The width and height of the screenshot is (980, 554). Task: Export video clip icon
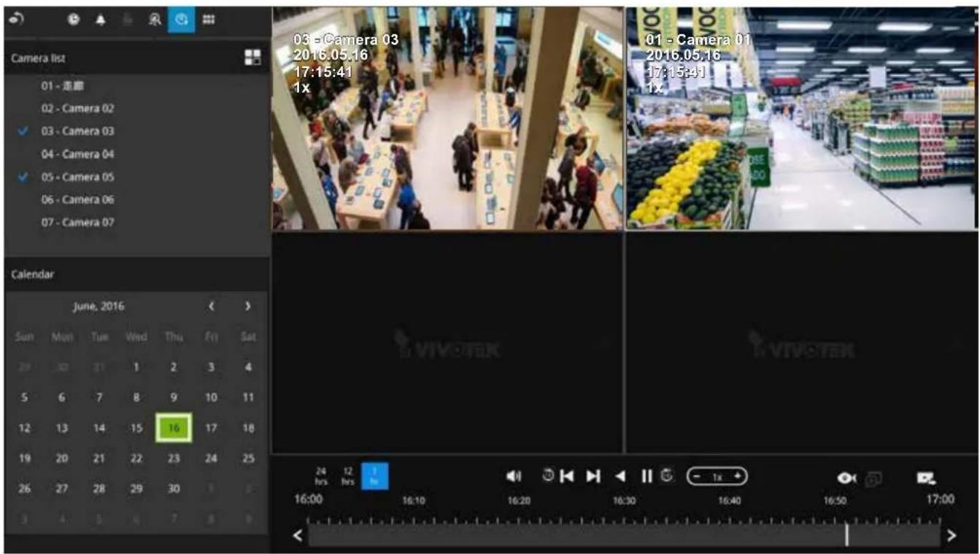coord(926,477)
